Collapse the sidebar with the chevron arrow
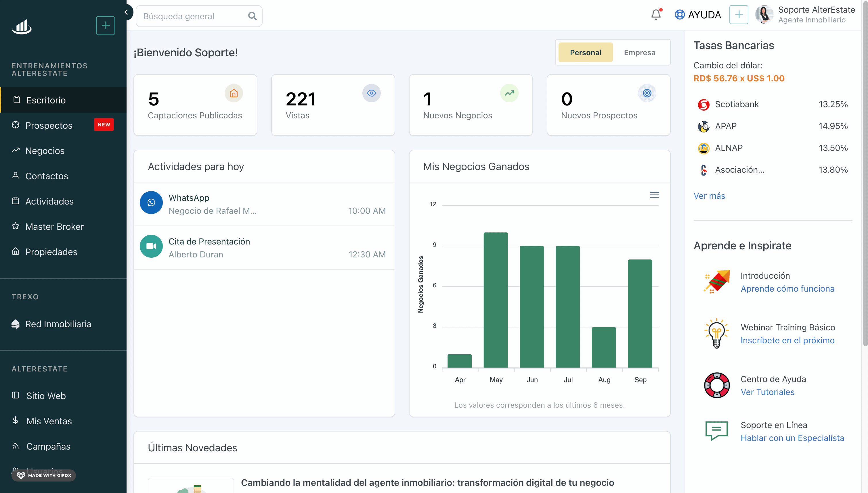This screenshot has width=868, height=493. (126, 12)
